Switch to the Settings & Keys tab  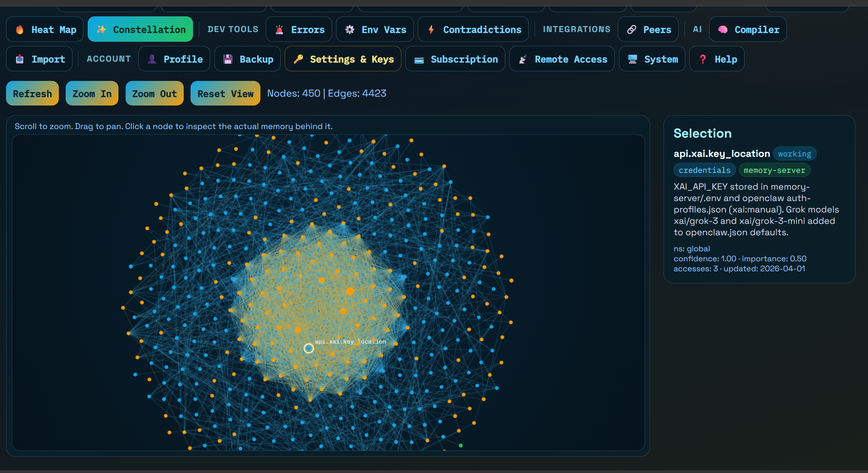(x=343, y=59)
